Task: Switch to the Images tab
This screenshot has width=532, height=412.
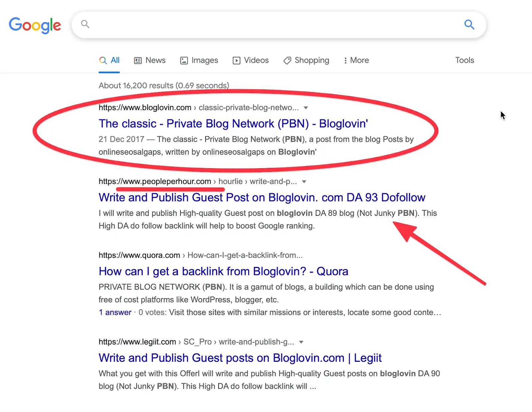Action: point(199,60)
